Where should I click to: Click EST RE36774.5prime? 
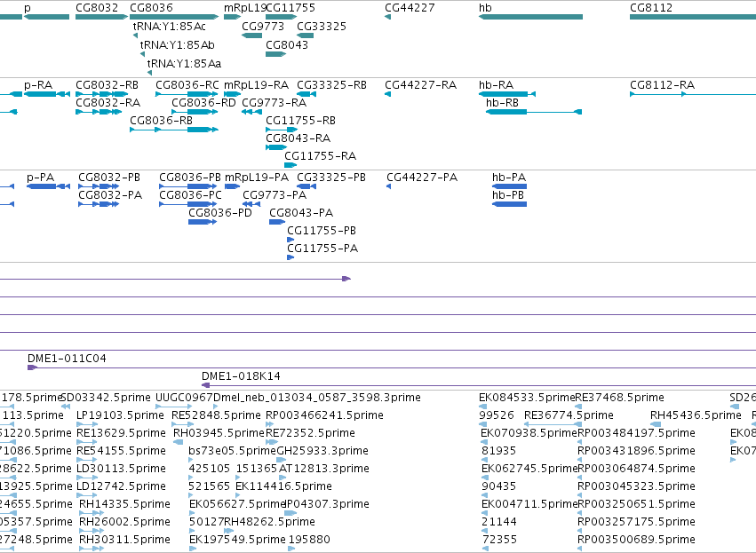click(569, 415)
